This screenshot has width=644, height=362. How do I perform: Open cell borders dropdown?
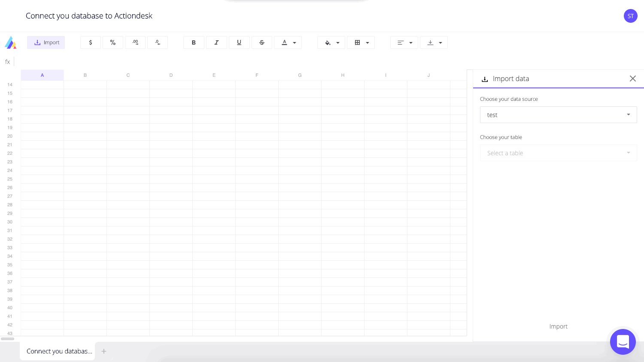click(x=361, y=42)
